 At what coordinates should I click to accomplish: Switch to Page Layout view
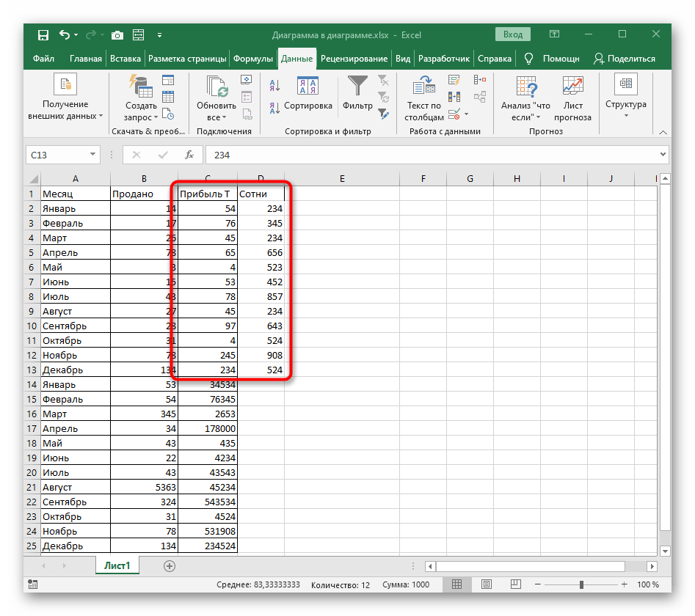pyautogui.click(x=487, y=584)
